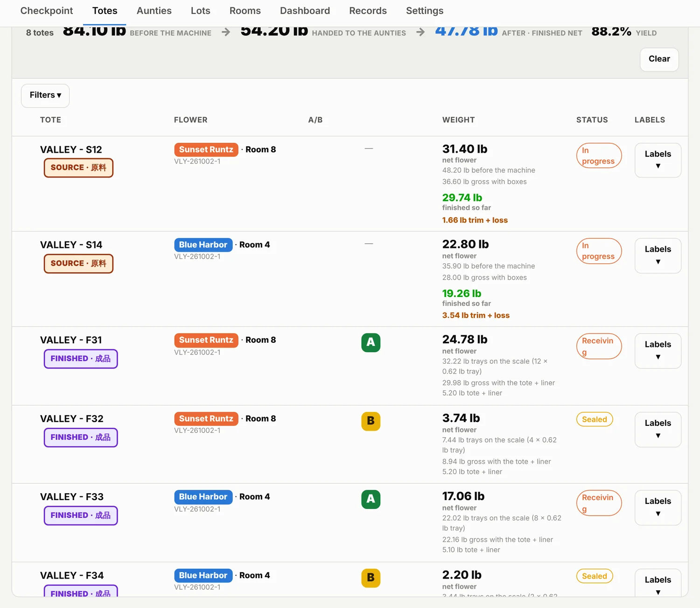Click the B grade badge on VALLEY - F32

click(x=371, y=421)
